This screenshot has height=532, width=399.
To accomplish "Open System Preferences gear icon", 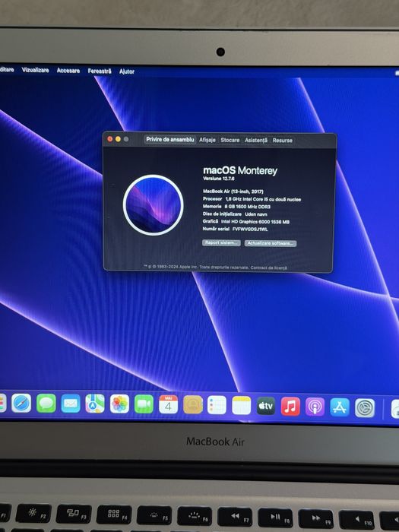I will 365,408.
